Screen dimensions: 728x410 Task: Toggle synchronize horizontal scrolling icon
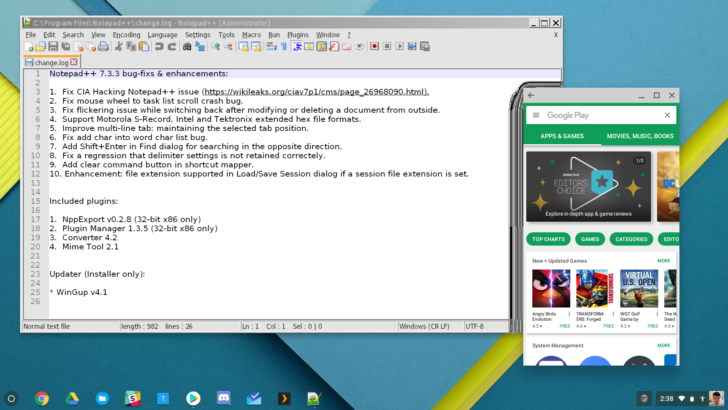pyautogui.click(x=256, y=46)
